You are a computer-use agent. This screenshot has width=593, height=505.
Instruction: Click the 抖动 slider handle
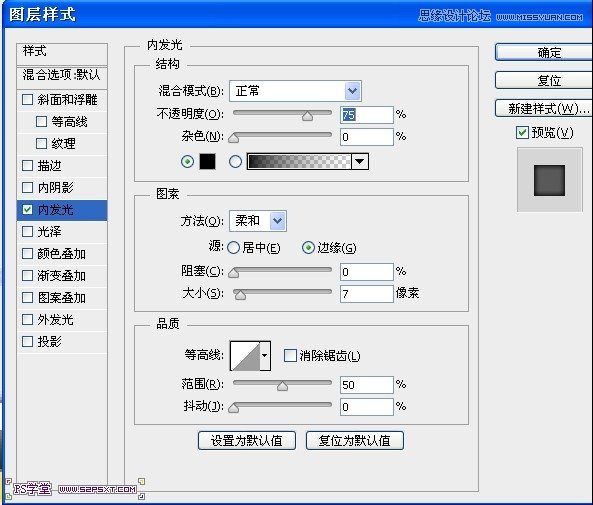tap(234, 408)
